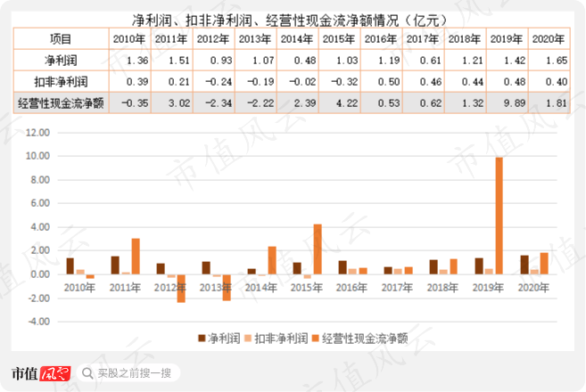Click the 净利润 value 1.65
Viewport: 586px width, 392px height.
557,60
